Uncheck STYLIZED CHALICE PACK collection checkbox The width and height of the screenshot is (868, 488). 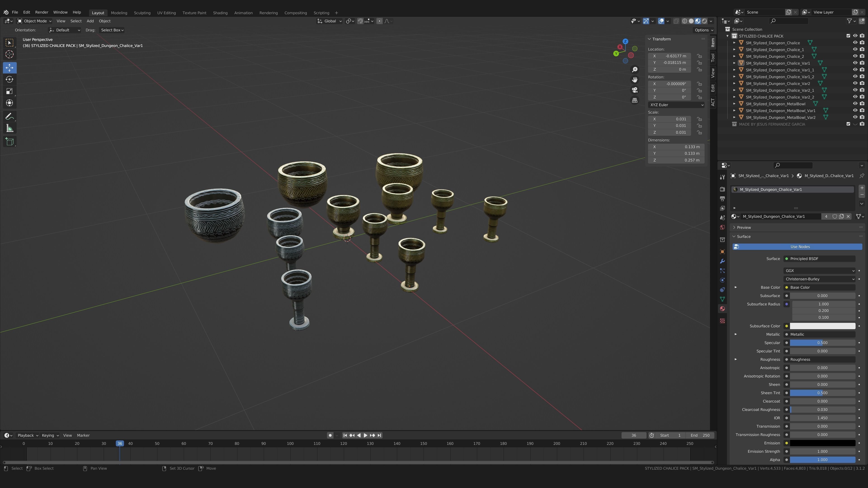848,36
